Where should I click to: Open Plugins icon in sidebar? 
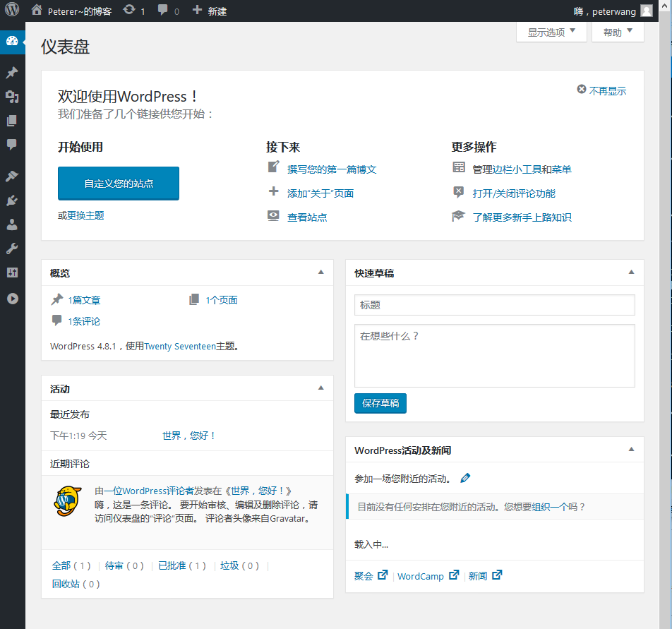tap(12, 200)
